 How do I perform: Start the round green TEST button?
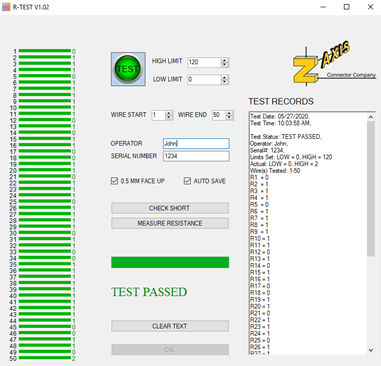128,69
